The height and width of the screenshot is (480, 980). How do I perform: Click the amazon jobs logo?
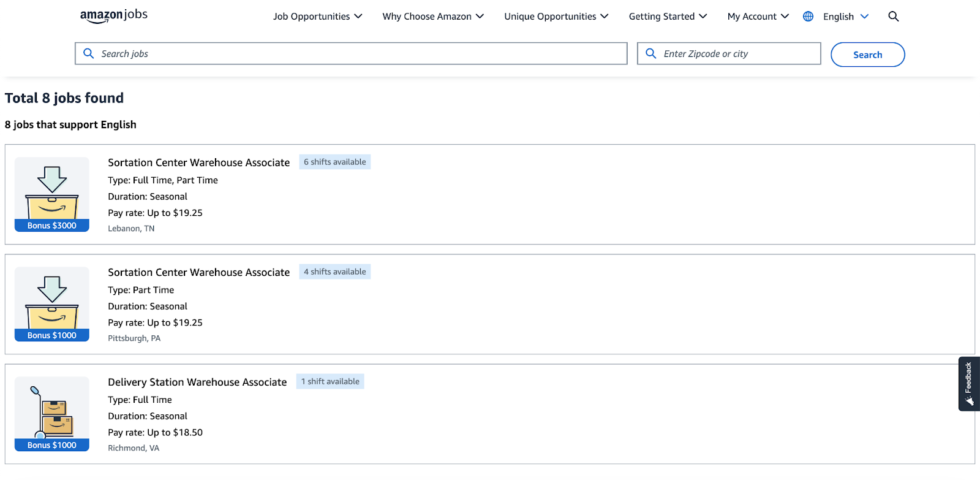114,16
